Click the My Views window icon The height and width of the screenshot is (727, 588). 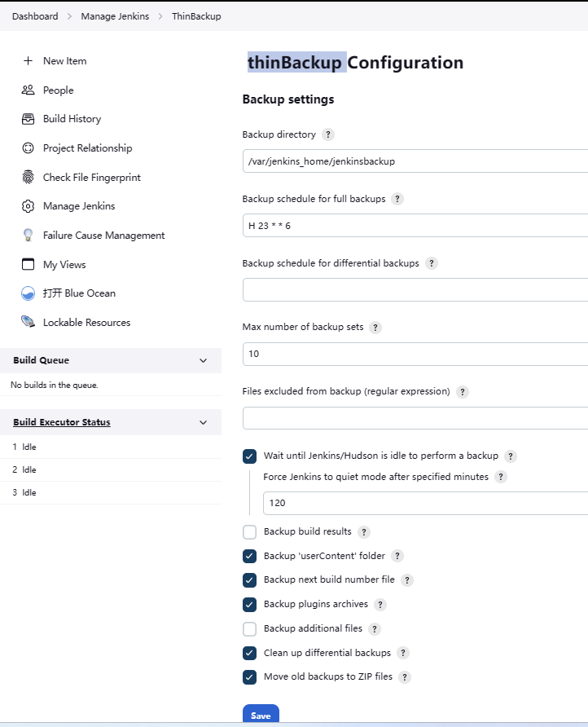pos(28,264)
